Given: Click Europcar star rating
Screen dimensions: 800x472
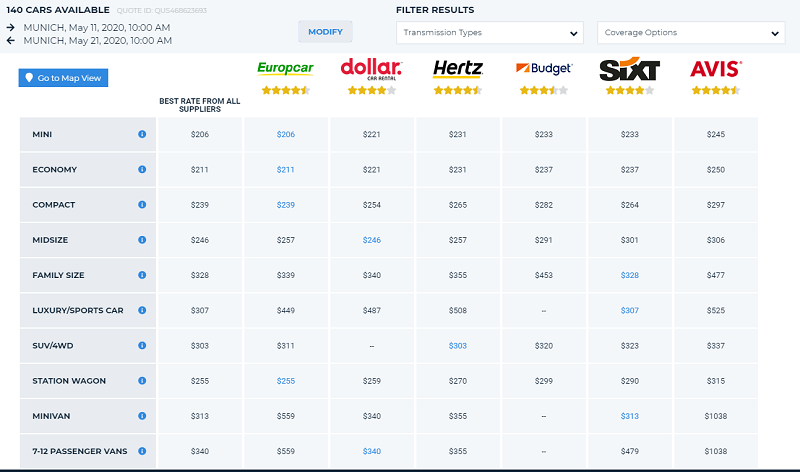Looking at the screenshot, I should coord(285,91).
